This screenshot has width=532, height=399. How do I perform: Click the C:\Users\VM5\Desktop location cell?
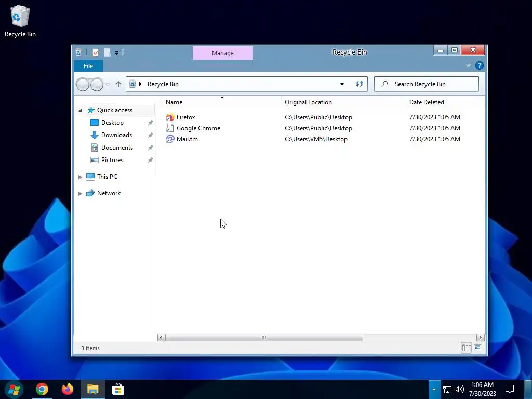click(316, 139)
